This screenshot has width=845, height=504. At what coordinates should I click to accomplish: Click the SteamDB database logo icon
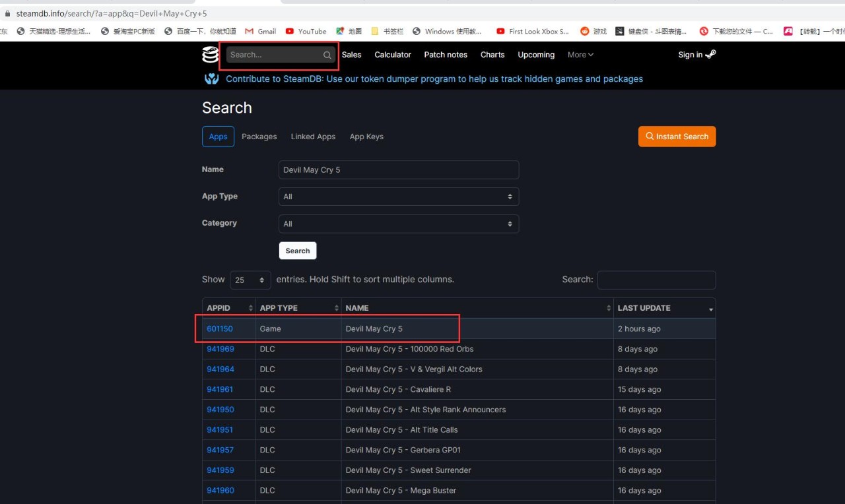coord(210,55)
